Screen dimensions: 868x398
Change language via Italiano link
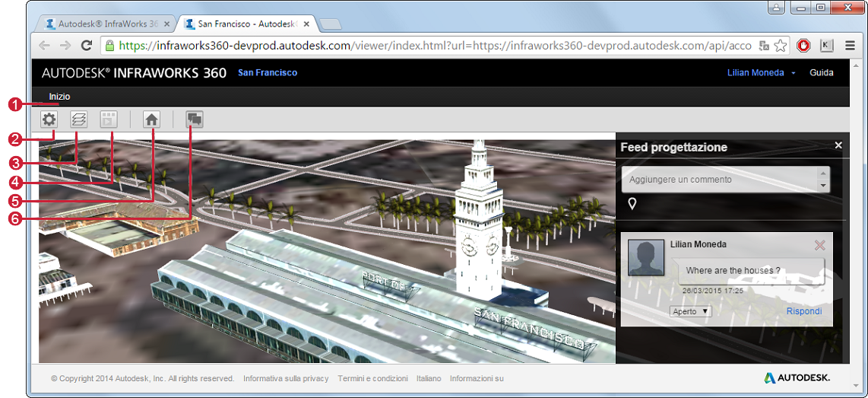click(429, 379)
